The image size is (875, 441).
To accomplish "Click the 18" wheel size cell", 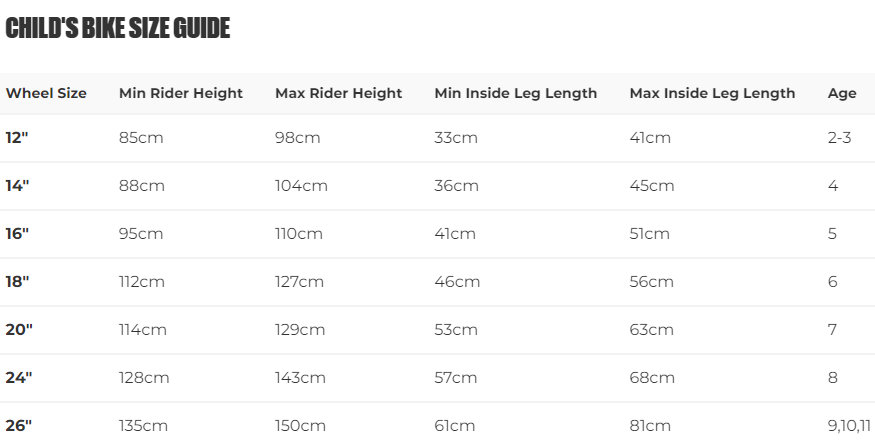I will click(17, 282).
